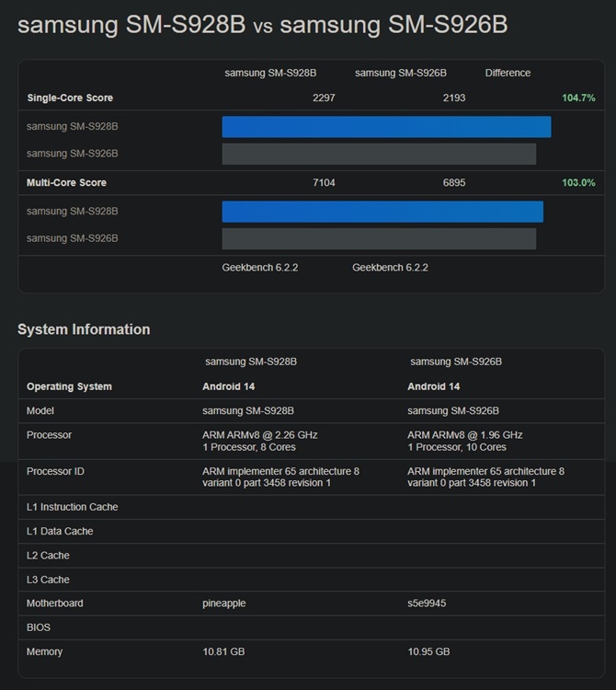The height and width of the screenshot is (690, 616).
Task: Click Android 14 under SM-S928B
Action: (228, 386)
